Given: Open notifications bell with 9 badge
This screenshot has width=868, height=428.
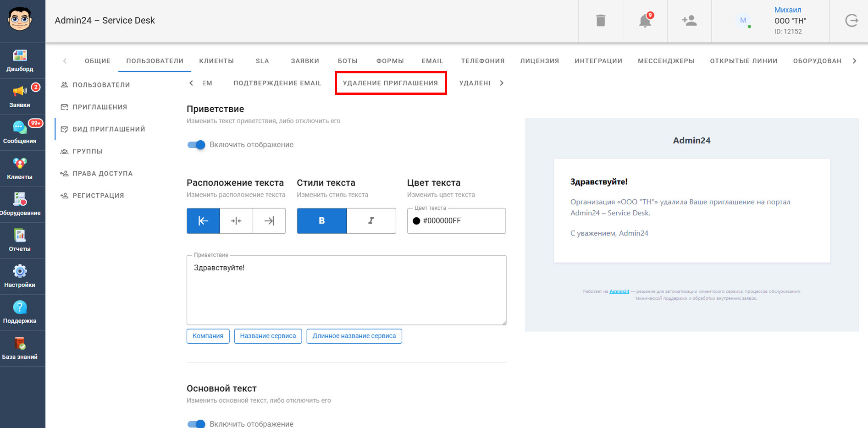Looking at the screenshot, I should [645, 21].
